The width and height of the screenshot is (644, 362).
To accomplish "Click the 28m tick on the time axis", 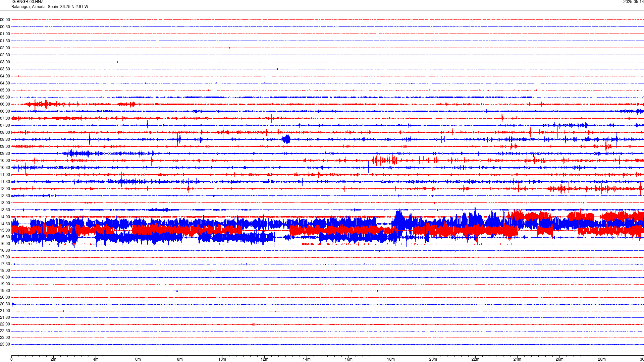I will (602, 359).
